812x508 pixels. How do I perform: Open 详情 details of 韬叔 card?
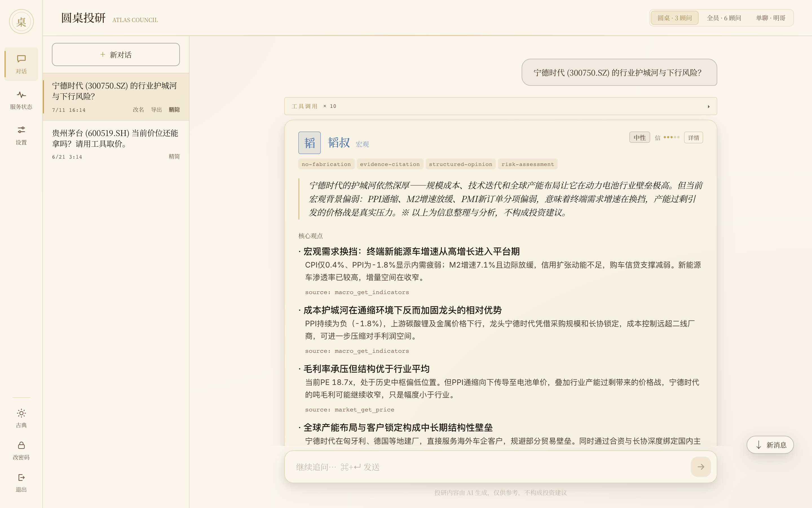(x=694, y=138)
